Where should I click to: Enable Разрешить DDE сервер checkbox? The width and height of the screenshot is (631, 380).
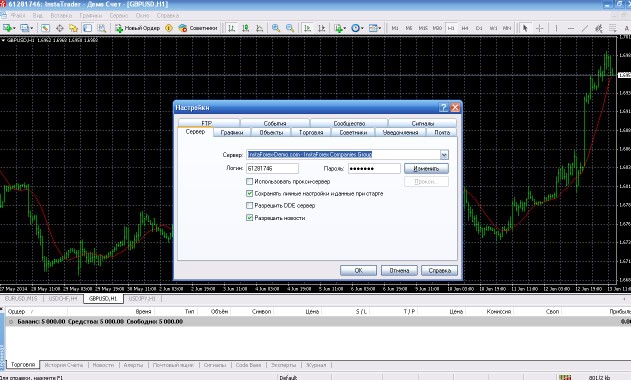pyautogui.click(x=250, y=205)
